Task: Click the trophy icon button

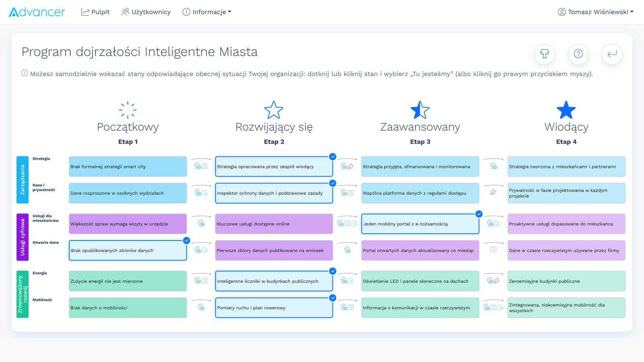Action: pyautogui.click(x=545, y=54)
